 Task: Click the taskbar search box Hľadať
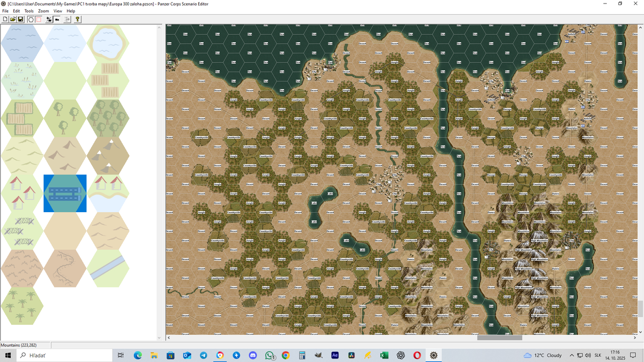65,355
